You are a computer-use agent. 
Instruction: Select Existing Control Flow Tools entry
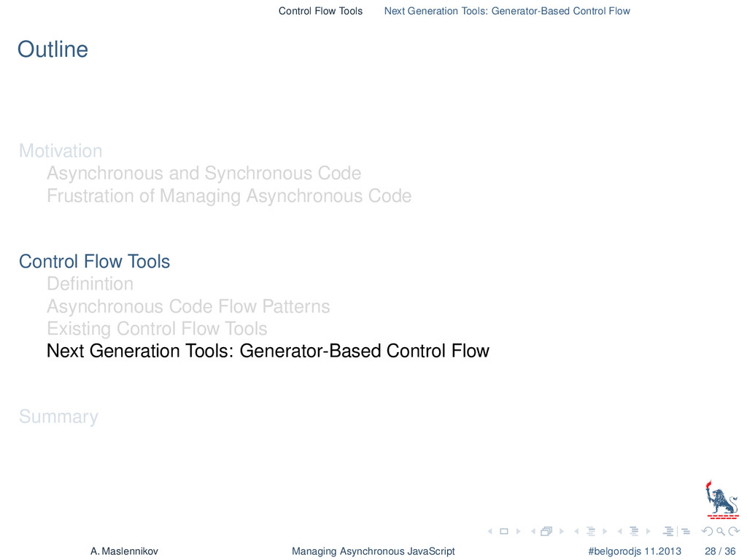[x=157, y=329]
